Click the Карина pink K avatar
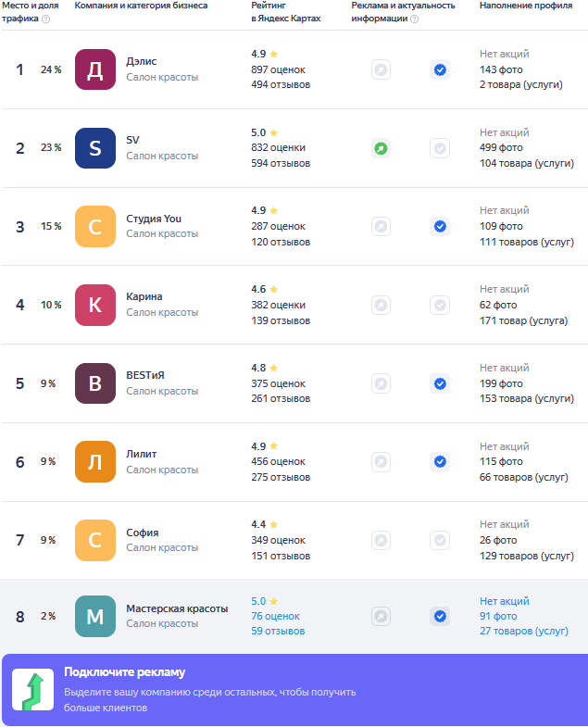The image size is (588, 727). 95,305
